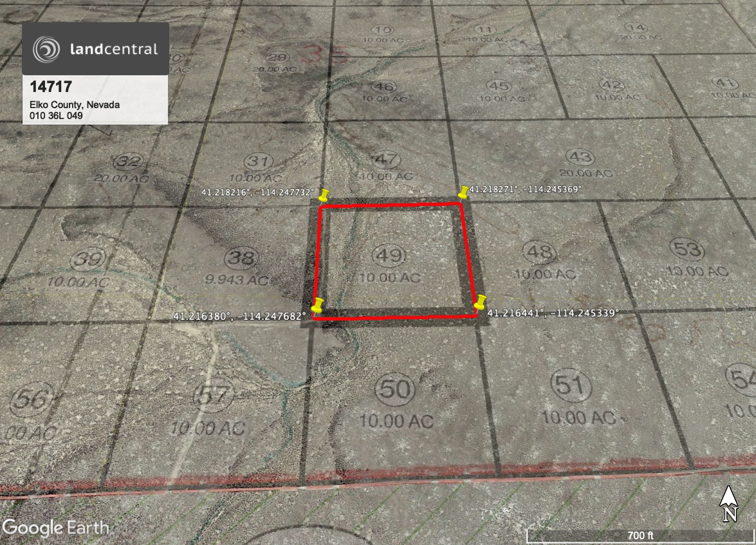The width and height of the screenshot is (756, 545).
Task: Select the circled 50 parcel label
Action: point(393,390)
